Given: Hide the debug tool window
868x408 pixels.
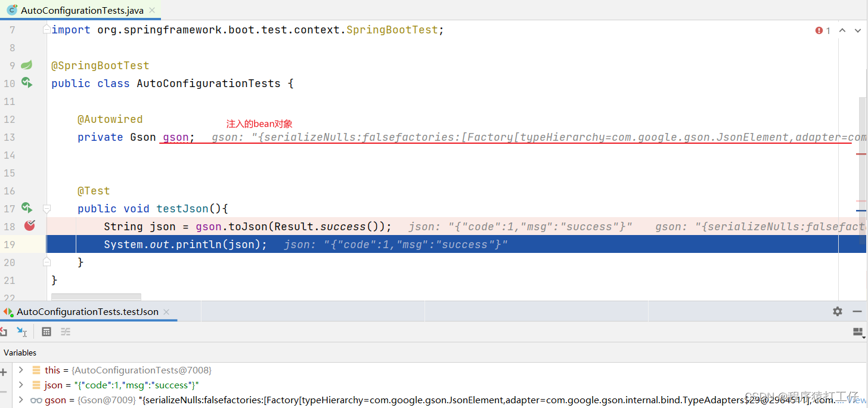Looking at the screenshot, I should click(x=857, y=311).
